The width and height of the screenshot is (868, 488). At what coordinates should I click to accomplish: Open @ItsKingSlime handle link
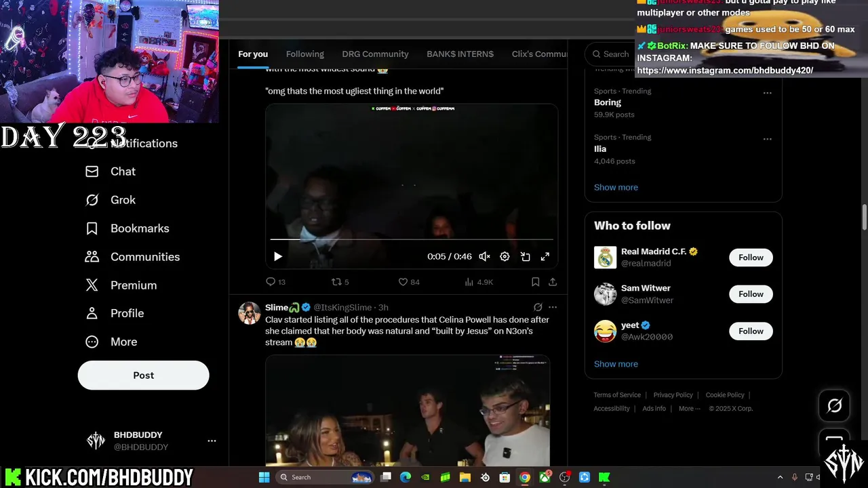342,307
